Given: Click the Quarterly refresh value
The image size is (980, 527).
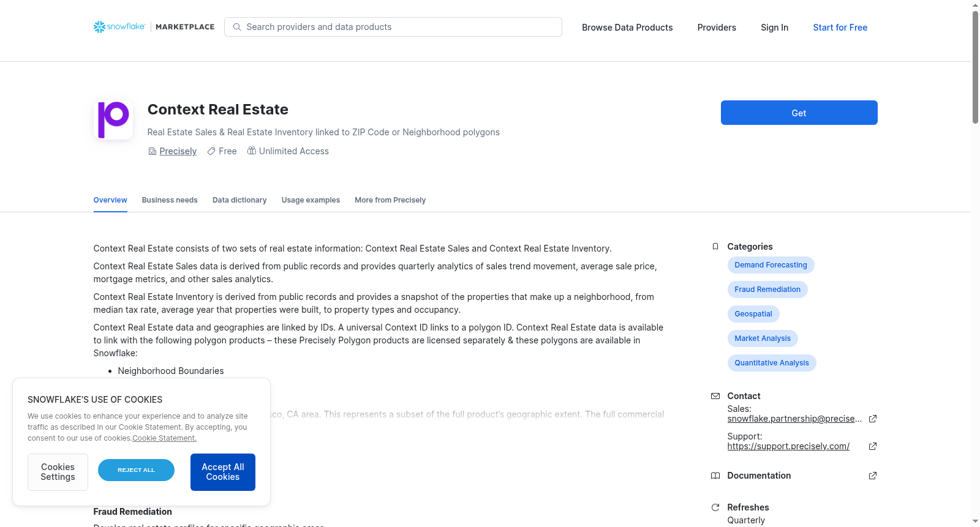Looking at the screenshot, I should (746, 520).
